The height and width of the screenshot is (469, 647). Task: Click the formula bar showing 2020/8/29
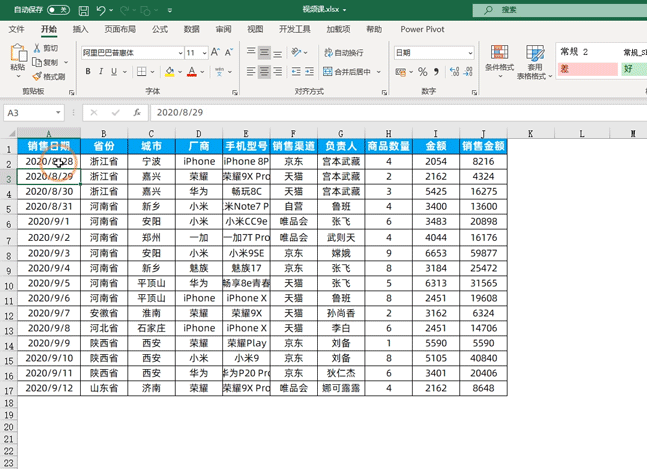[x=399, y=113]
